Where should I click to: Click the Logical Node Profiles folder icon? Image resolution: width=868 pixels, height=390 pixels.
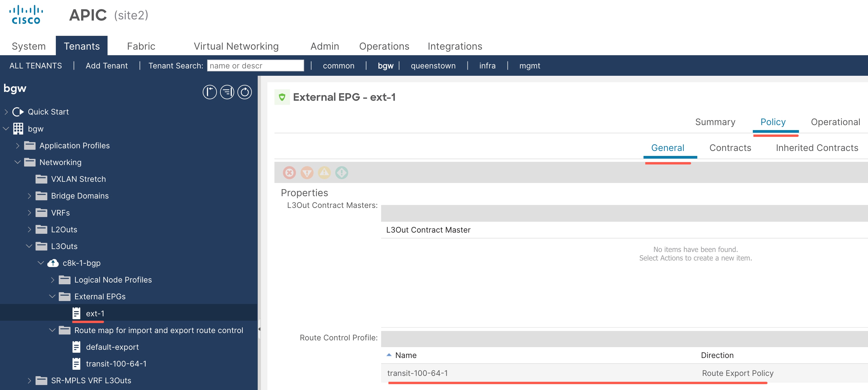[x=65, y=280]
